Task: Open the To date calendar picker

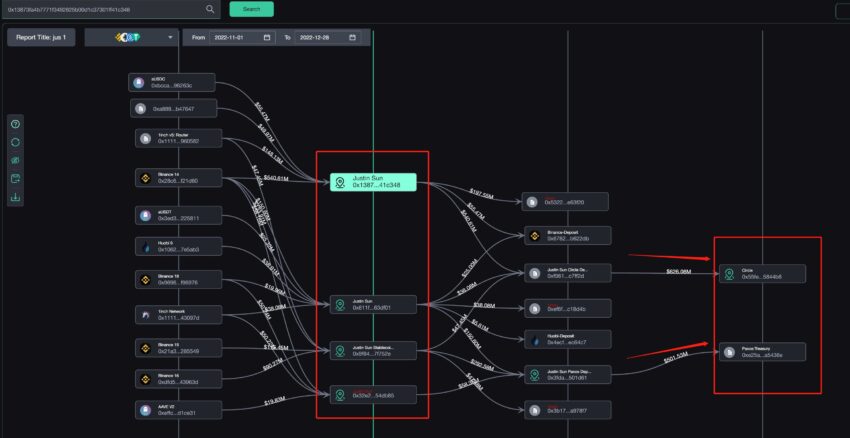Action: pyautogui.click(x=352, y=37)
